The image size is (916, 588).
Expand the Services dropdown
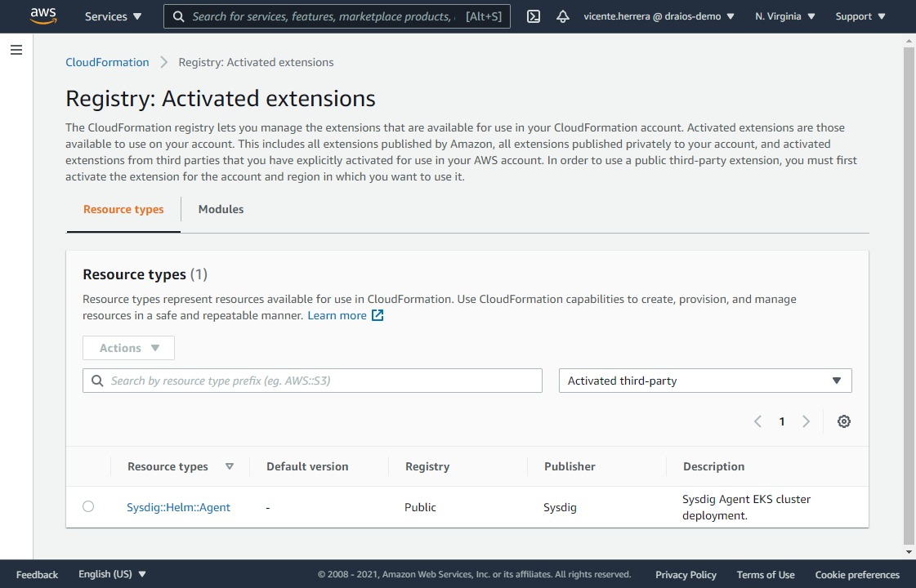pos(114,16)
